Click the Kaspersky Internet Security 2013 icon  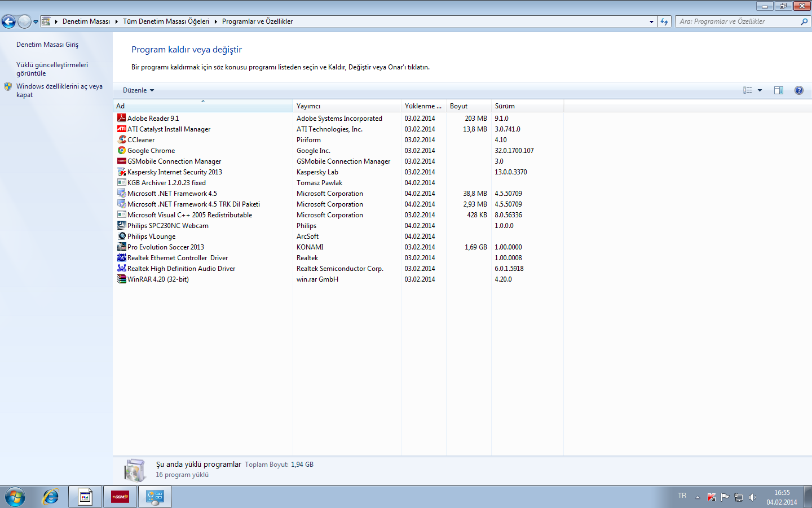click(x=121, y=172)
